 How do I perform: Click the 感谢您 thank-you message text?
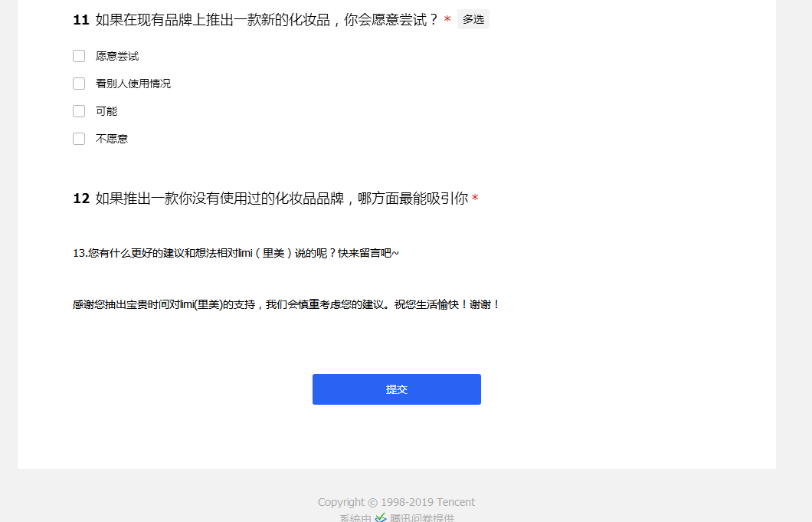286,304
